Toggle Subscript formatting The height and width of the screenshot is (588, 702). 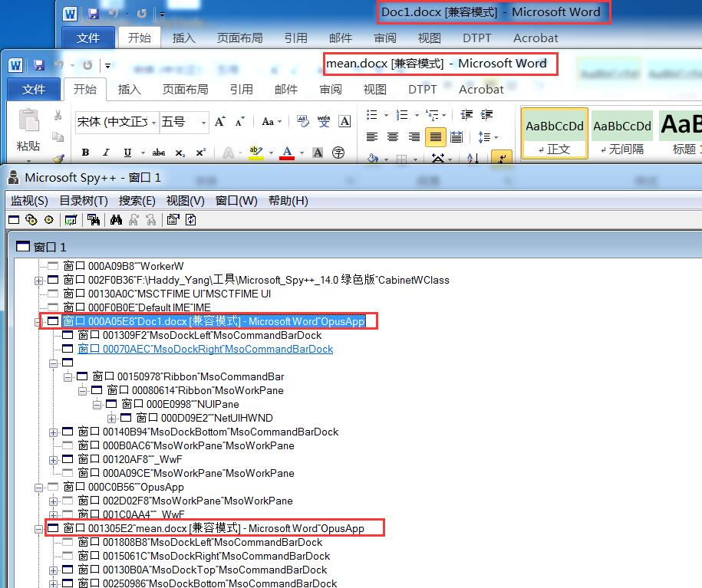(x=180, y=153)
